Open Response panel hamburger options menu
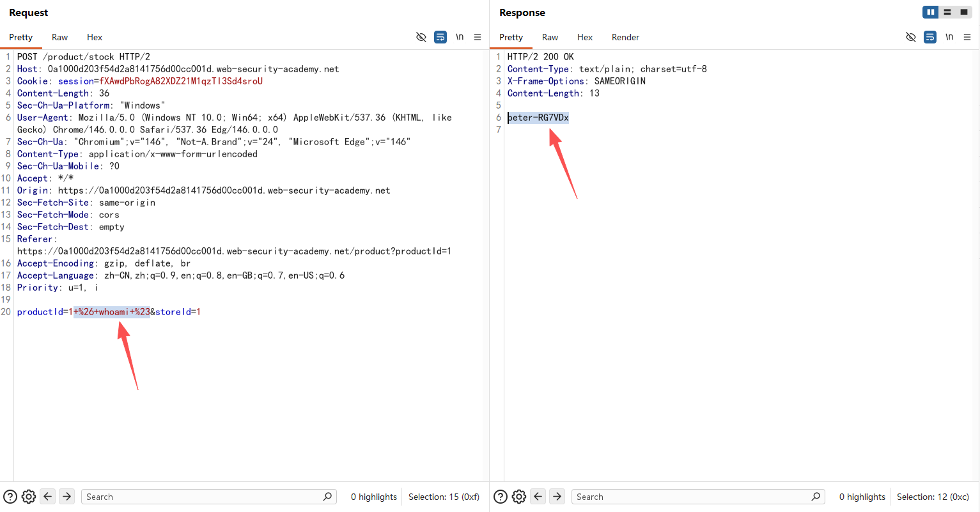Screen dimensions: 980x512 click(967, 37)
